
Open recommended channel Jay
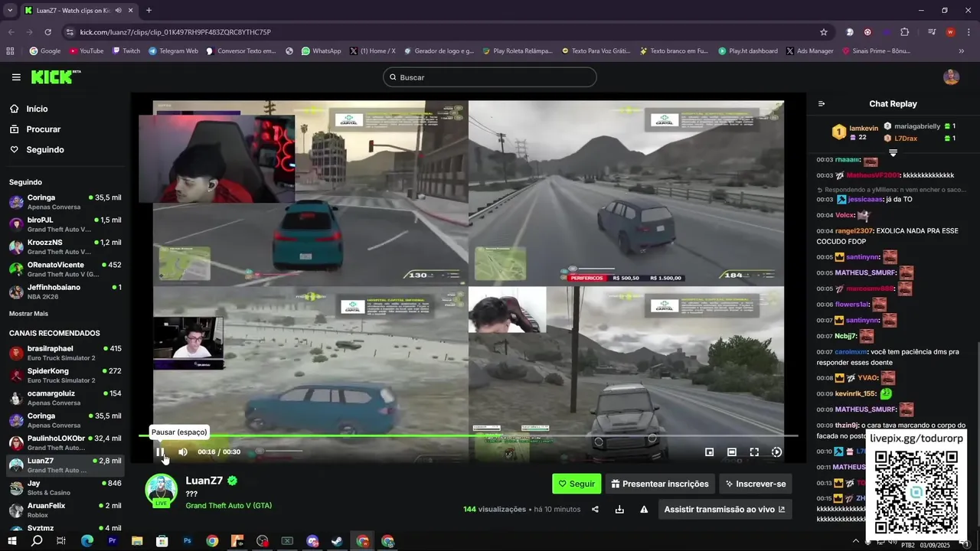65,487
